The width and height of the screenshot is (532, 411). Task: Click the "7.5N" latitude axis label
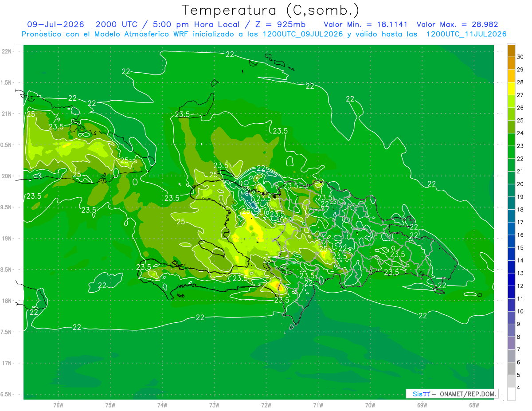tap(7, 332)
